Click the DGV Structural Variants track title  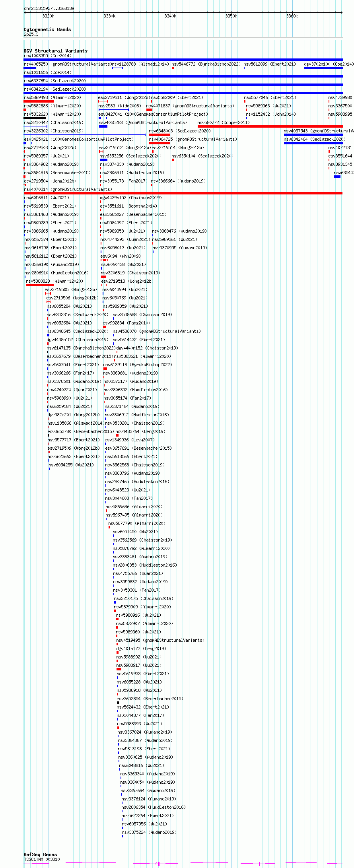point(56,51)
